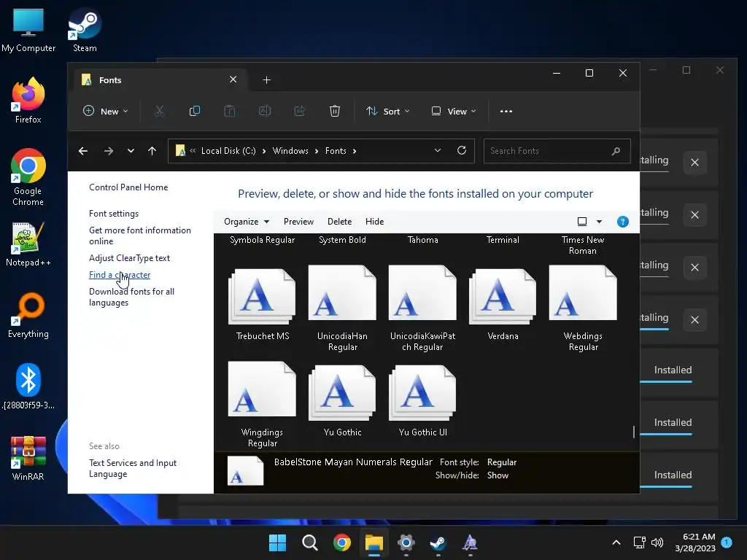Click the search magnifier in Search Fonts
The image size is (747, 560).
click(616, 151)
